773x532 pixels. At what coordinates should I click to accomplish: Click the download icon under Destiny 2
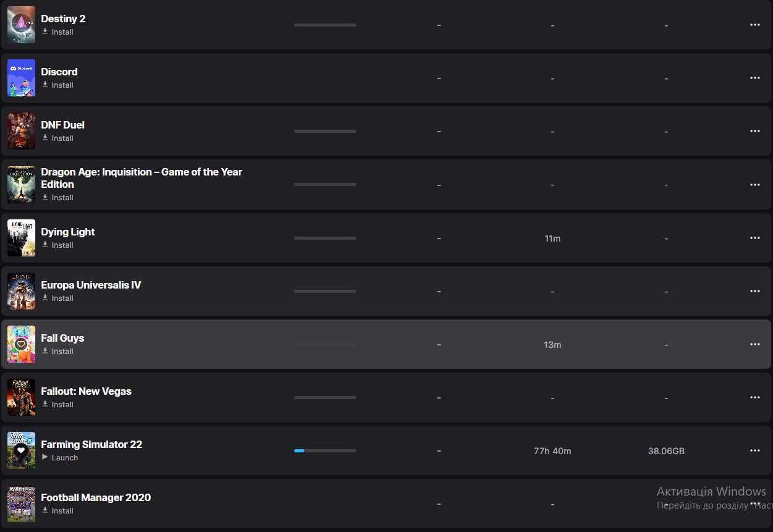tap(45, 32)
